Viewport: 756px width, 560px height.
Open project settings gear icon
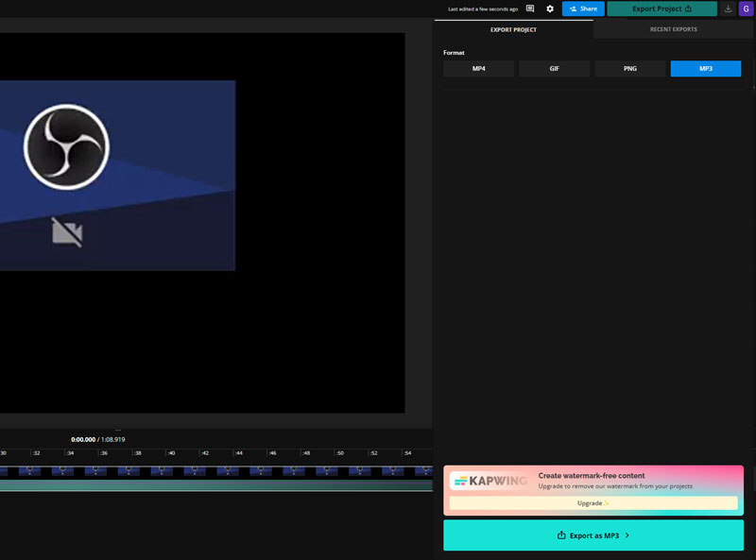coord(550,8)
